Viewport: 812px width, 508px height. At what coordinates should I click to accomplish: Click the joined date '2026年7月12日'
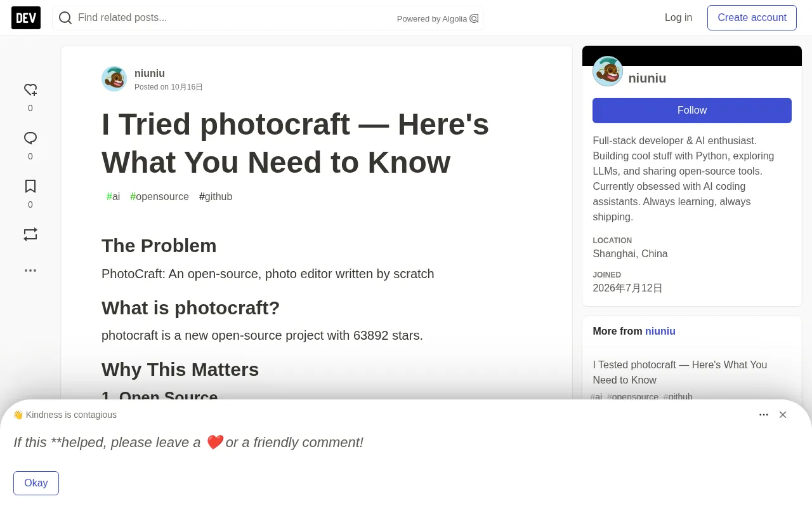627,288
